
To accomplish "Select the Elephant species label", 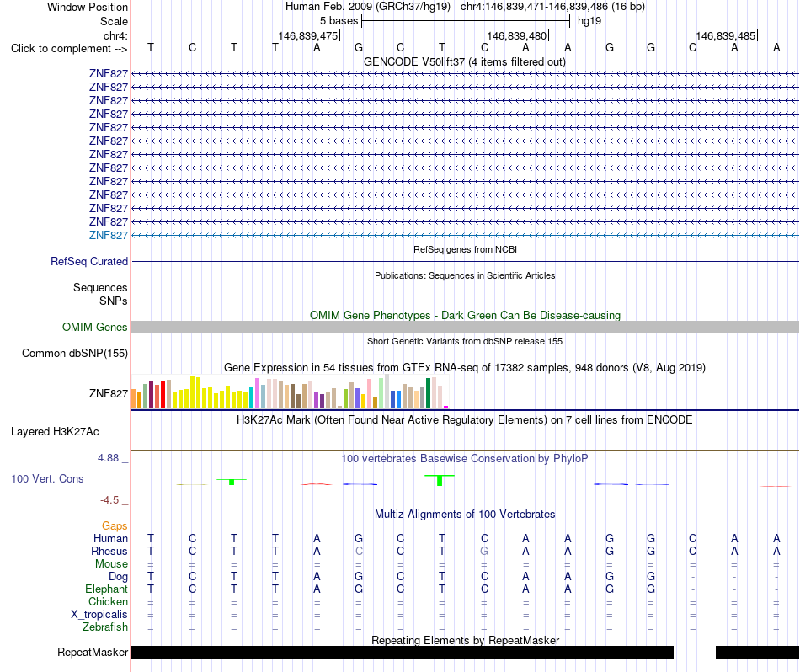I will pos(106,589).
